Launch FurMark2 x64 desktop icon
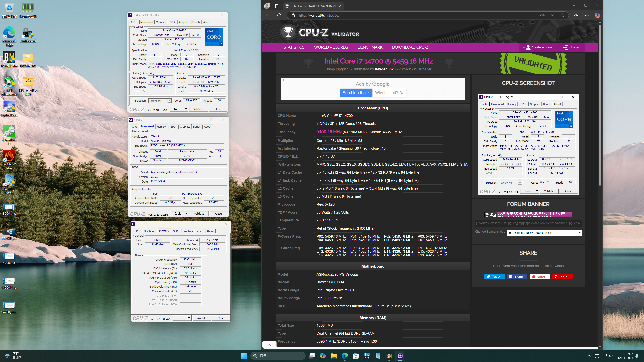Image resolution: width=644 pixels, height=362 pixels. 9,160
